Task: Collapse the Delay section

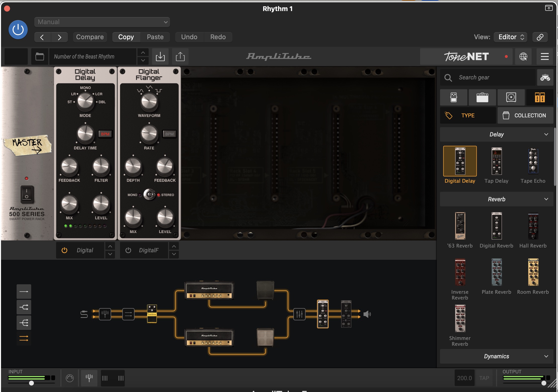Action: click(497, 134)
